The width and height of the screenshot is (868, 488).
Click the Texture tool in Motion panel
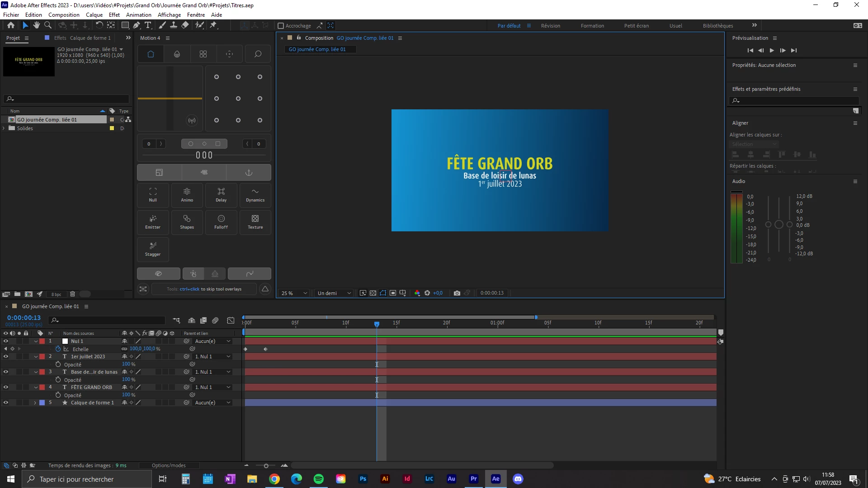coord(255,222)
